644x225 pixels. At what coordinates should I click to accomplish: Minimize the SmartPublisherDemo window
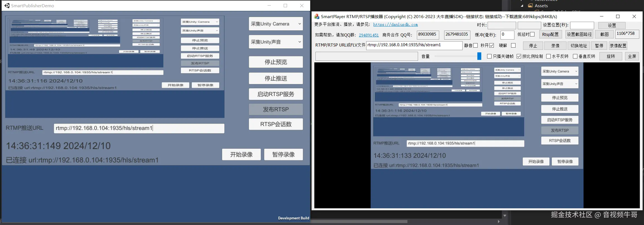269,6
